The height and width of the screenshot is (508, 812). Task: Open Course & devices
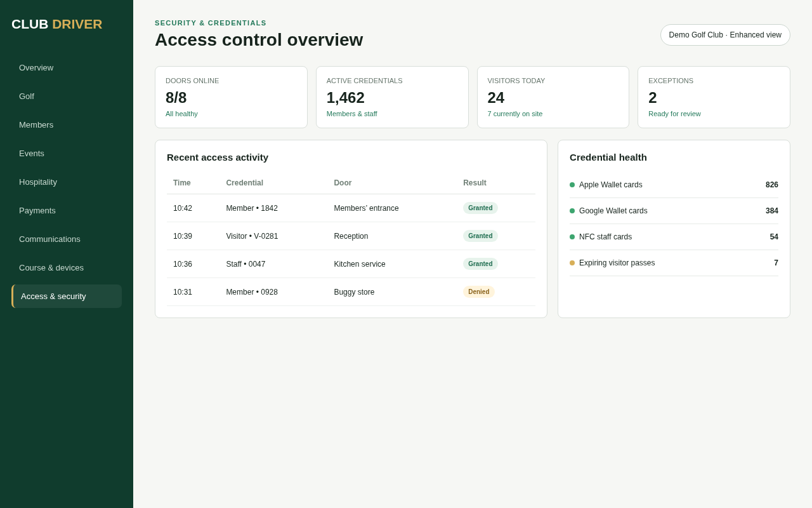(x=67, y=268)
